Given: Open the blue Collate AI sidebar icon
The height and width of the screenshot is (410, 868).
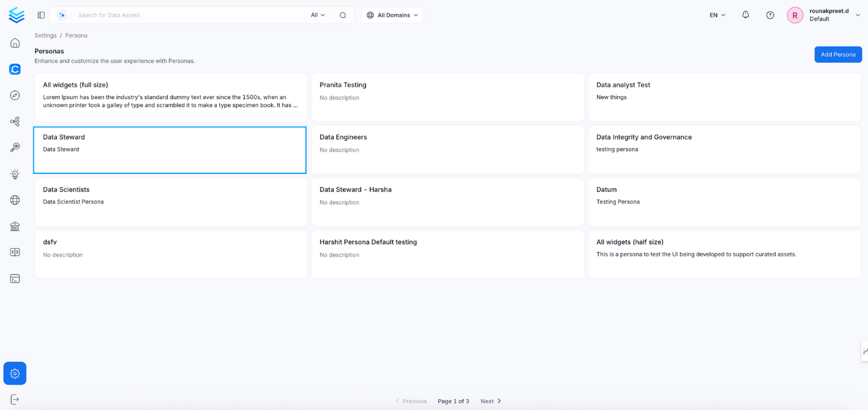Looking at the screenshot, I should [15, 69].
